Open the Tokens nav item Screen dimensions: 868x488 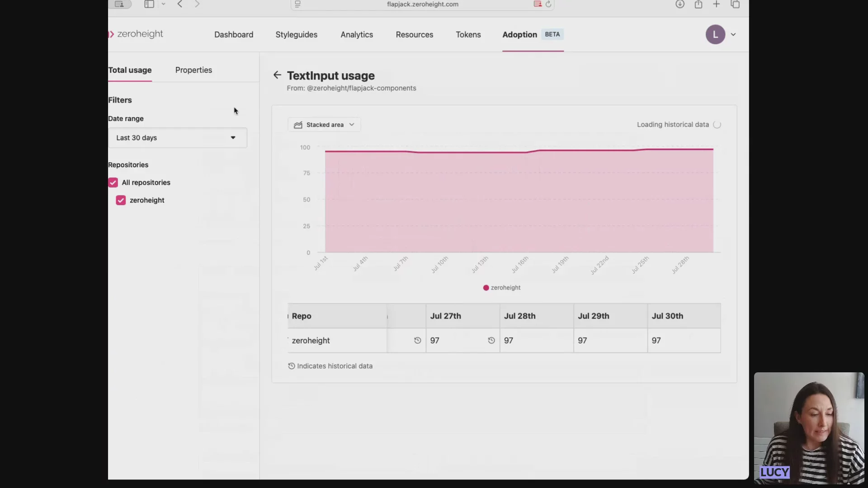(x=468, y=34)
